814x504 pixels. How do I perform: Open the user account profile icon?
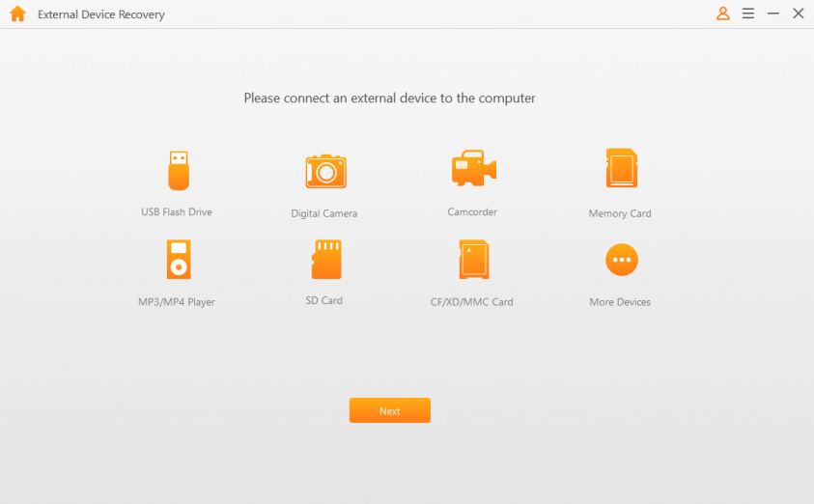click(x=722, y=14)
